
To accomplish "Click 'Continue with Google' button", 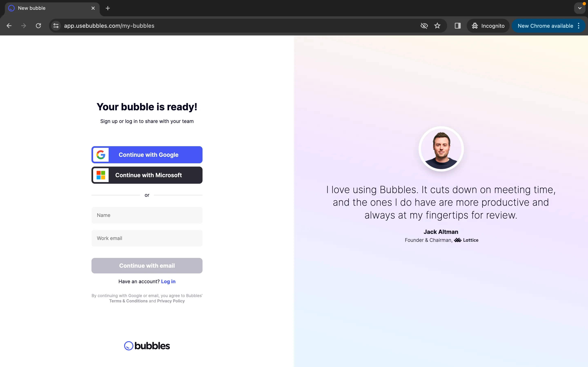I will pyautogui.click(x=147, y=155).
